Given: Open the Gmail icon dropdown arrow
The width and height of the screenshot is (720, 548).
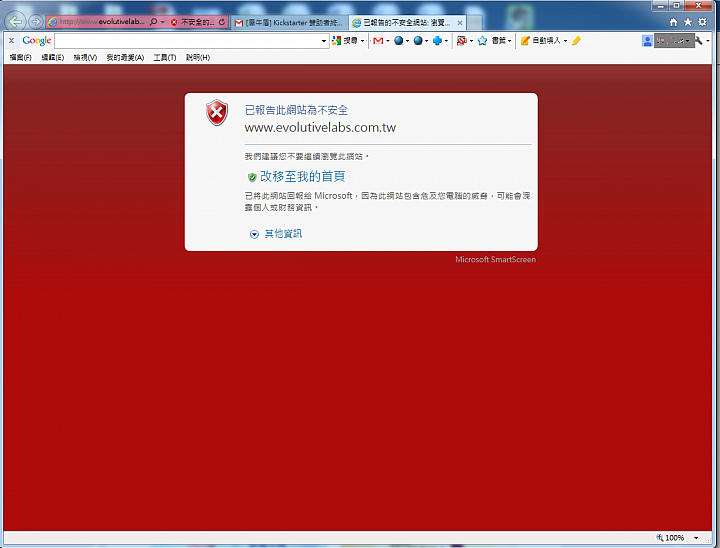Looking at the screenshot, I should pos(388,41).
